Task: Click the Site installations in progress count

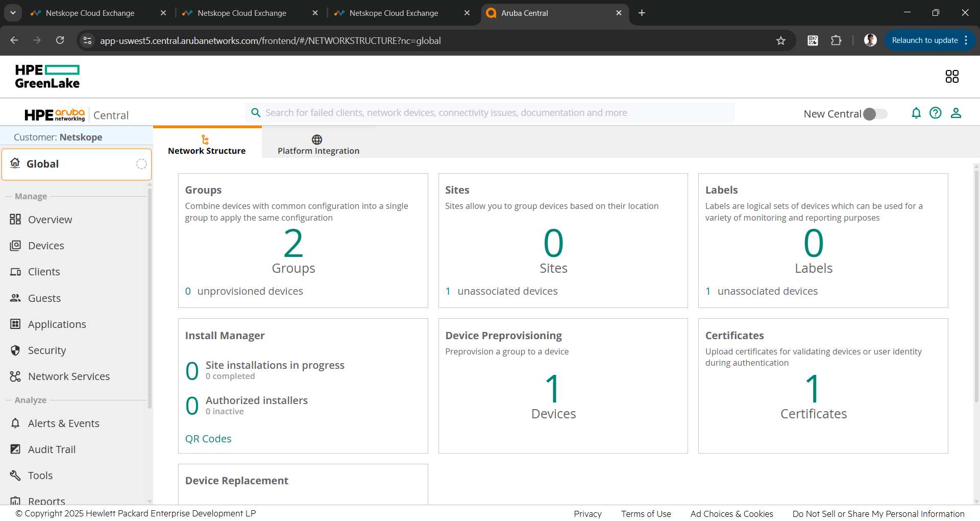Action: coord(192,371)
